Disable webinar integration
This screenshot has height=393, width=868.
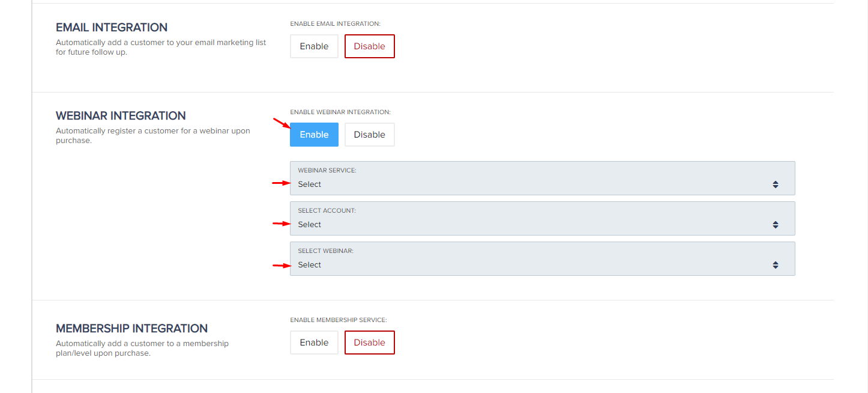click(369, 135)
